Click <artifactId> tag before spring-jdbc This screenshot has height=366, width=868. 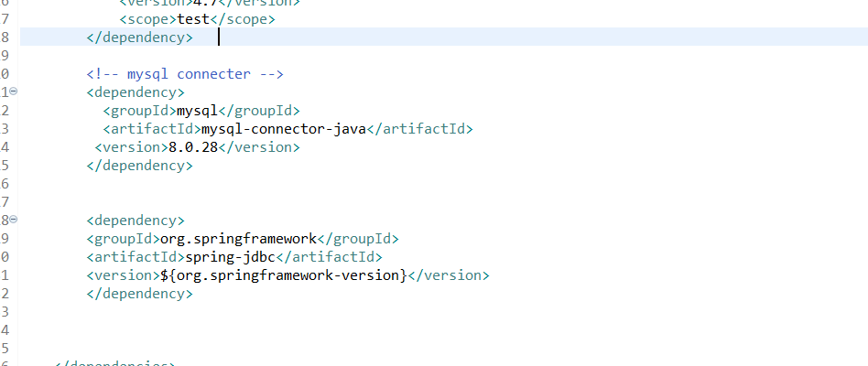(x=136, y=257)
